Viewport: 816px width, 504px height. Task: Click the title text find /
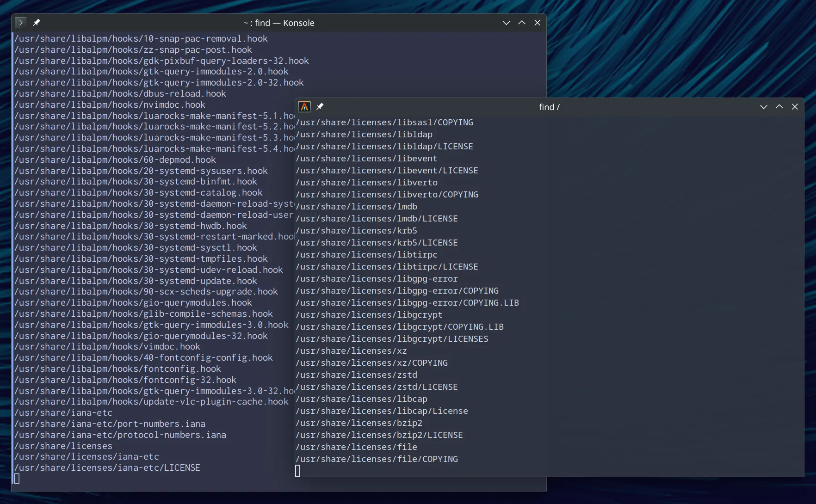[549, 107]
